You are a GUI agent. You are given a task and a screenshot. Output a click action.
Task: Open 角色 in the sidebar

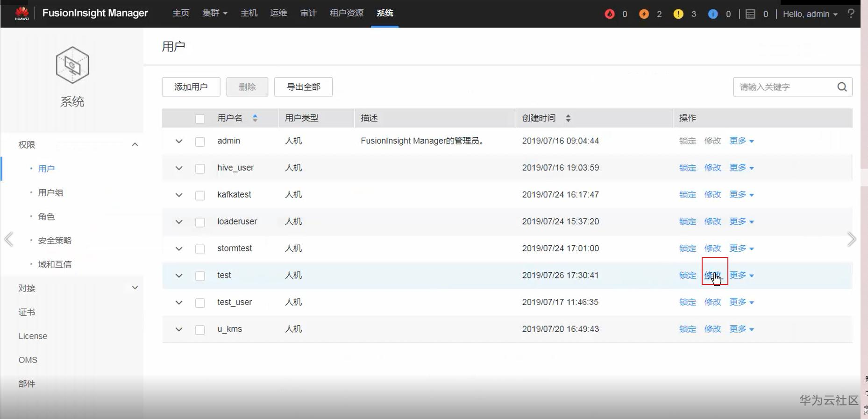46,216
